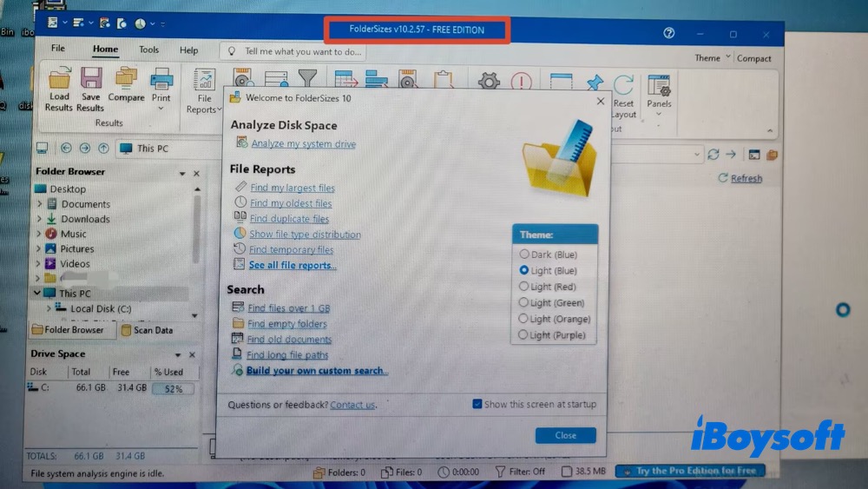Image resolution: width=868 pixels, height=489 pixels.
Task: Click the clipboard icon in ribbon
Action: (x=443, y=80)
